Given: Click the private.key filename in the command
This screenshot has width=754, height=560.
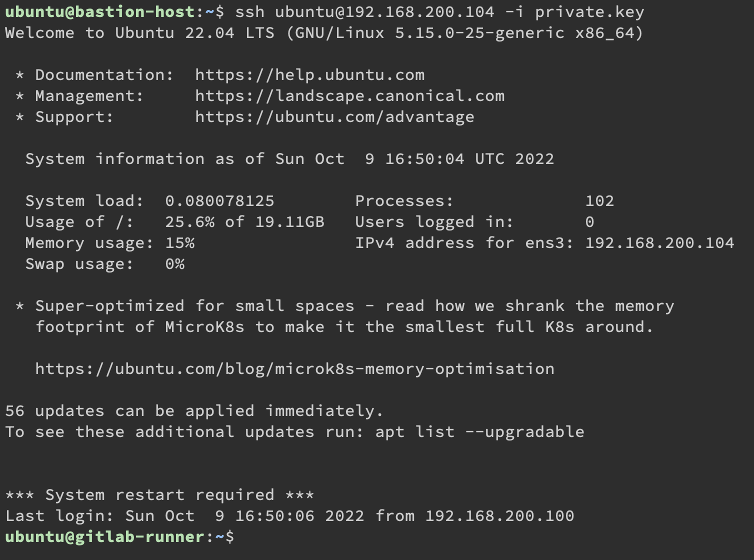Looking at the screenshot, I should [589, 12].
